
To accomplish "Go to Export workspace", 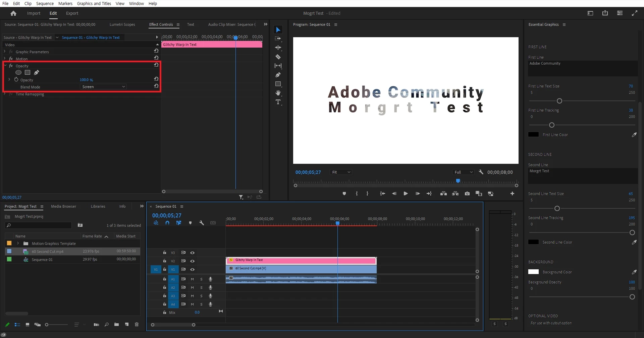I will [x=72, y=13].
